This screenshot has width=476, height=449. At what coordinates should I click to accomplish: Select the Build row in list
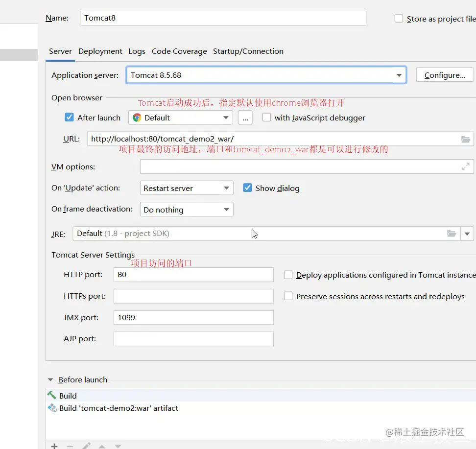coord(261,395)
